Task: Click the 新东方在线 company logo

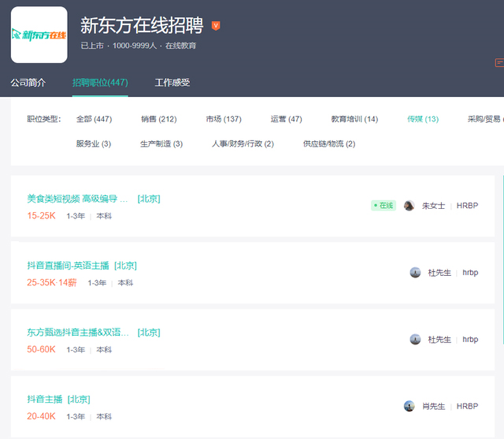Action: click(39, 34)
